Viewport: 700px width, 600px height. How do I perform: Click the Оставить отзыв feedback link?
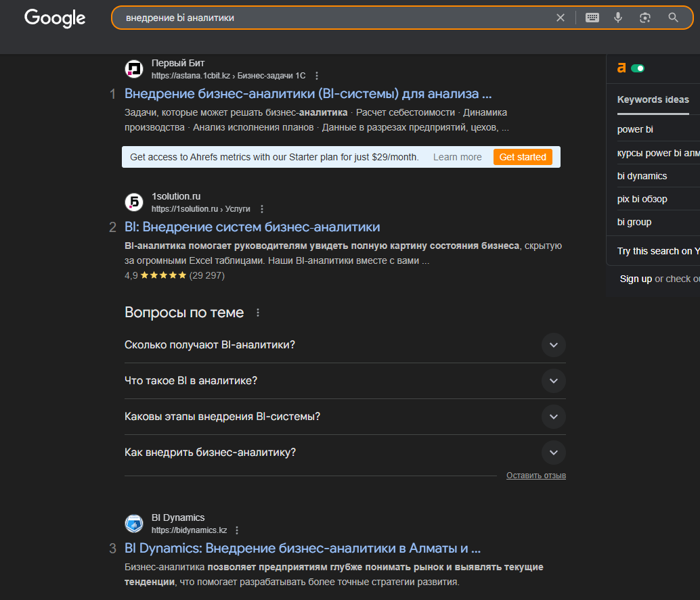(536, 476)
